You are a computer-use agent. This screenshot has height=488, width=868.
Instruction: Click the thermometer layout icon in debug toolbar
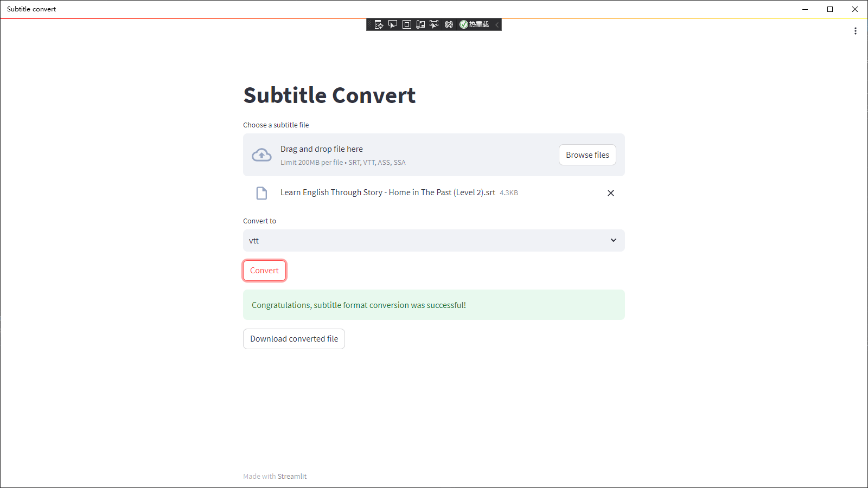coord(420,24)
